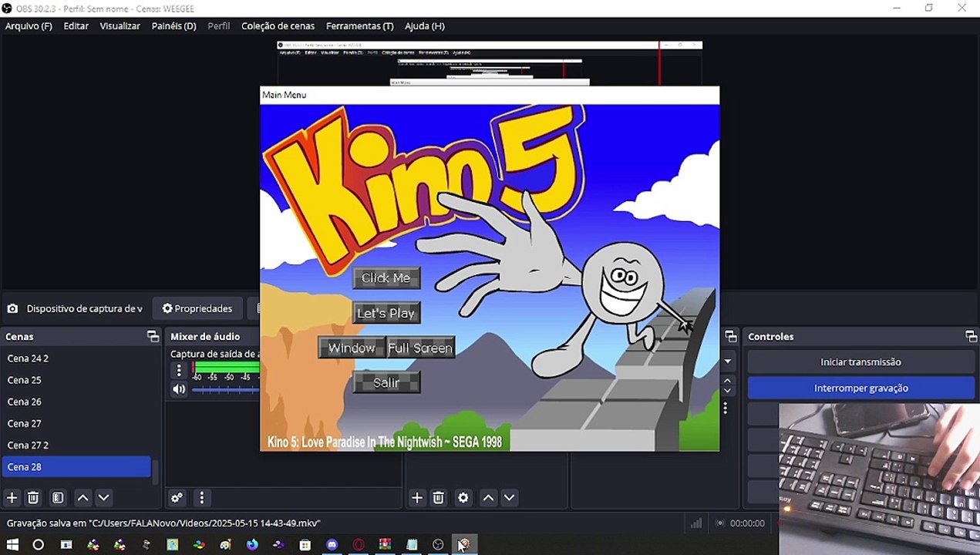Choose Full Screen in game menu
Screen dimensions: 980x555
pyautogui.click(x=420, y=348)
